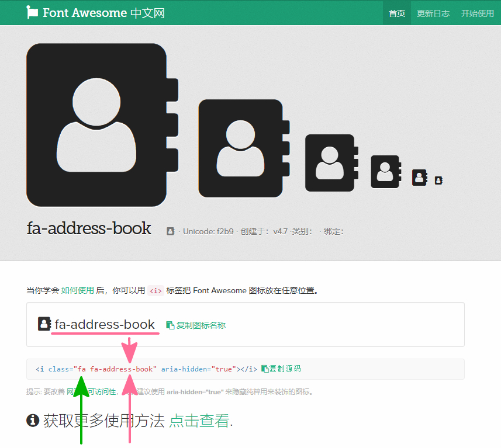Image resolution: width=501 pixels, height=448 pixels.
Task: Click the third-largest address book icon
Action: pos(330,163)
